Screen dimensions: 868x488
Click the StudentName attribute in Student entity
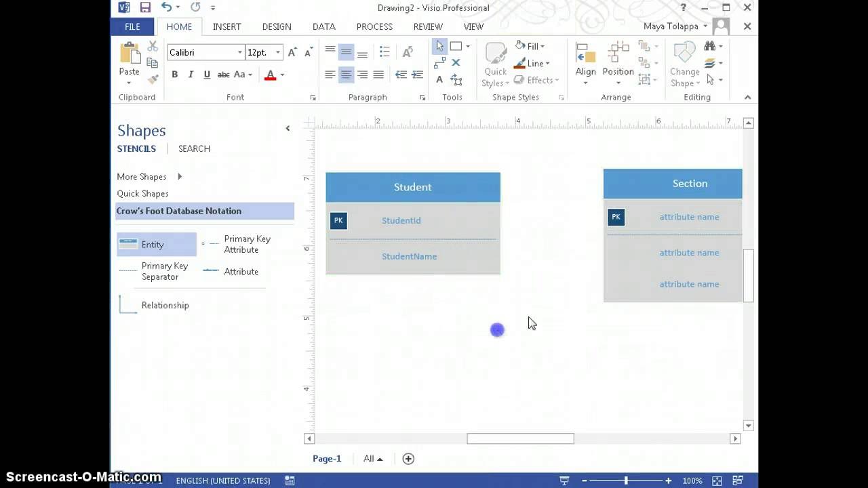tap(409, 256)
